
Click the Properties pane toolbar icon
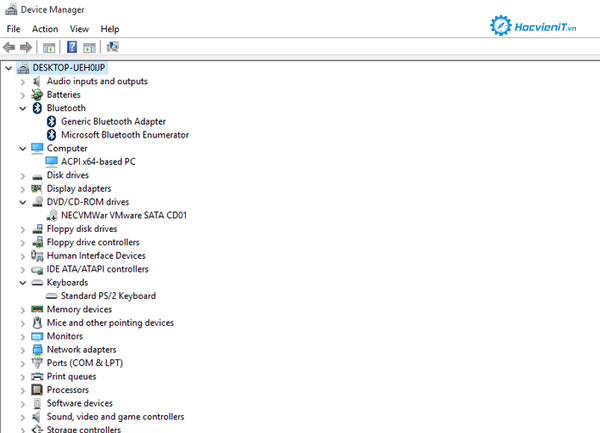pos(49,48)
